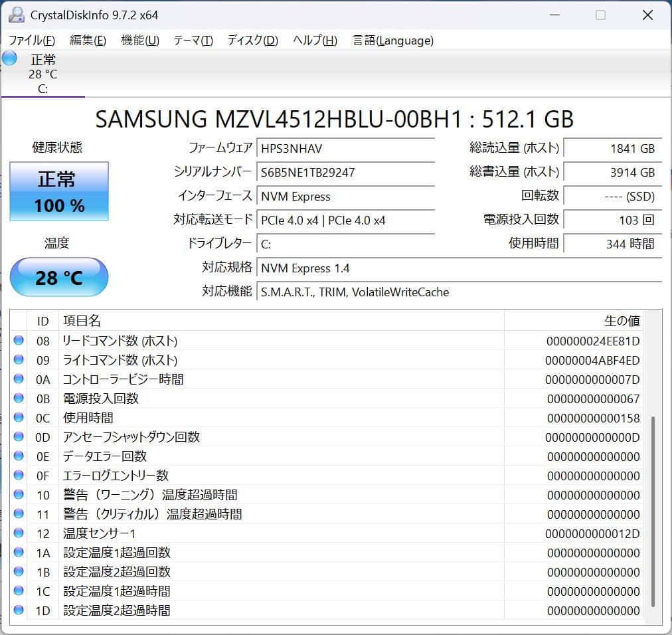Image resolution: width=672 pixels, height=635 pixels.
Task: Click the SAMSUNG MZVL4512HBLU-00BH1 drive title
Action: [334, 119]
